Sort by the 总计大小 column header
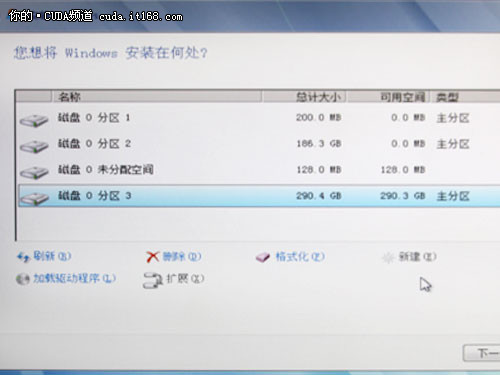500x375 pixels. 304,97
